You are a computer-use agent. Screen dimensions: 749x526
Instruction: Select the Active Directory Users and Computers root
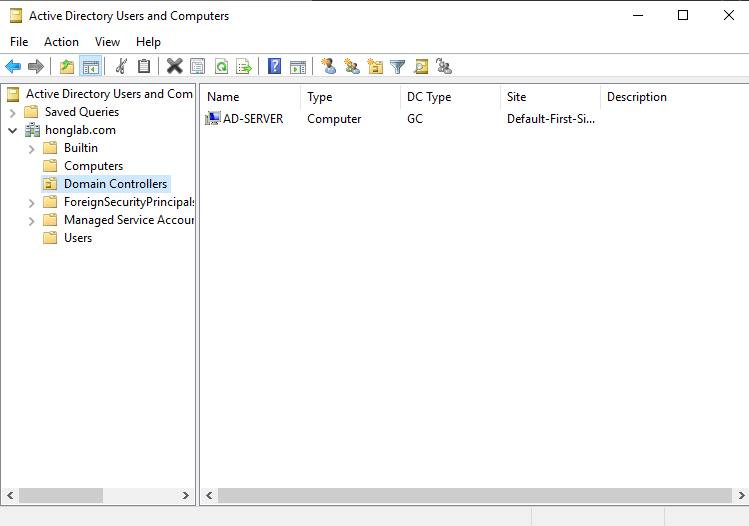(x=109, y=94)
